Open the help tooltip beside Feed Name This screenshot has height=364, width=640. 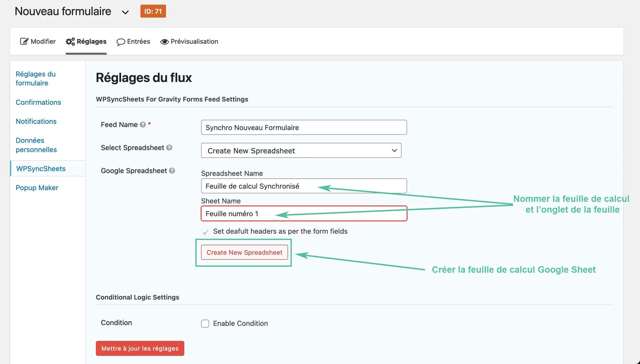pyautogui.click(x=143, y=124)
